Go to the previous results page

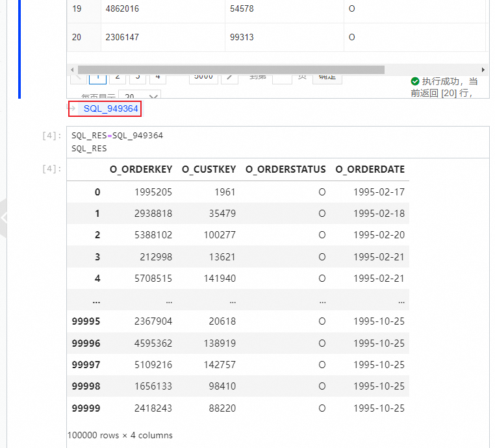pos(79,79)
